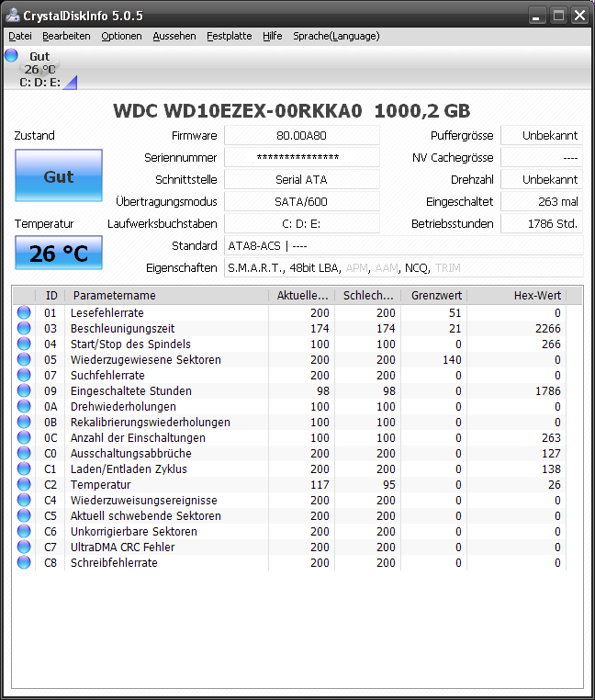Click the Grenzwert column header
The image size is (595, 700).
(x=434, y=296)
